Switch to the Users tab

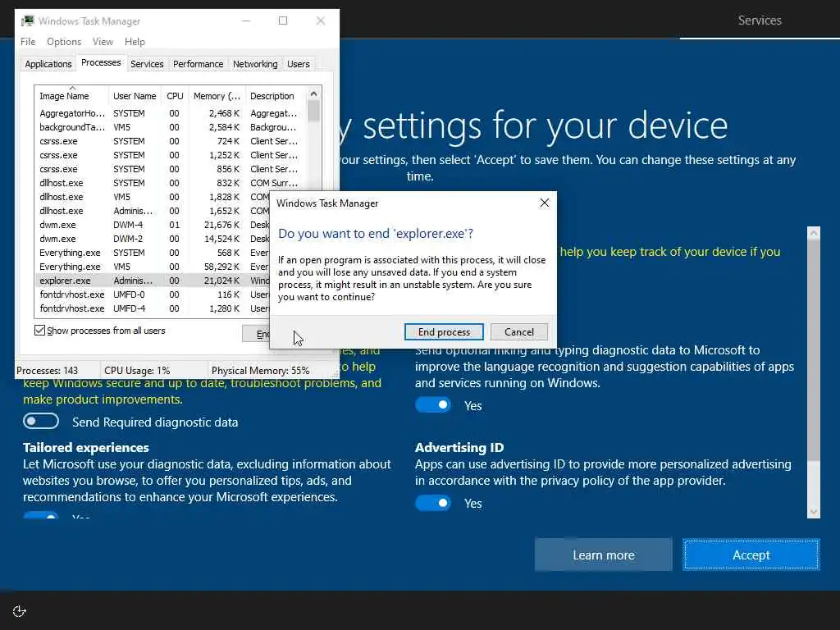(298, 64)
